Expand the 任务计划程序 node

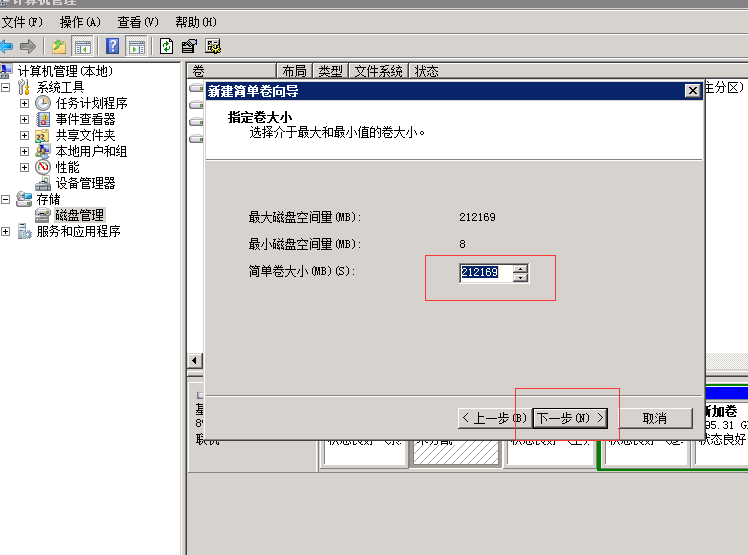[24, 103]
